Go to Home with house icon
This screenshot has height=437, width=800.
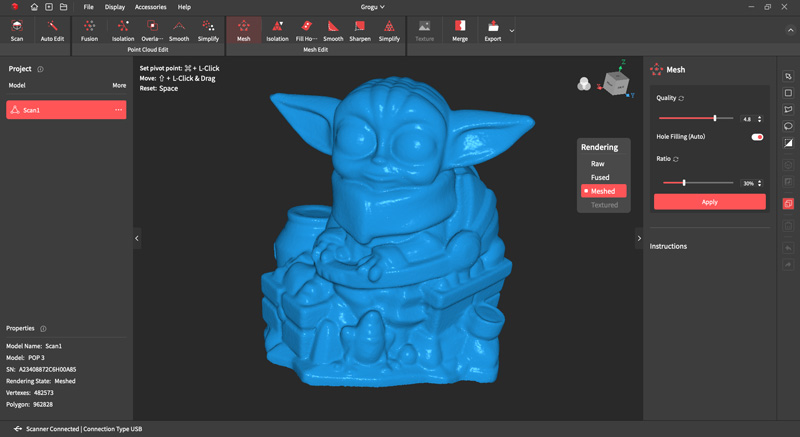click(34, 7)
